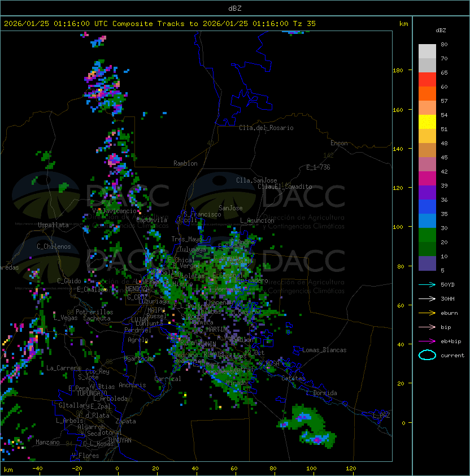470x476 pixels.
Task: Click the dBZ title at top
Action: tap(235, 8)
